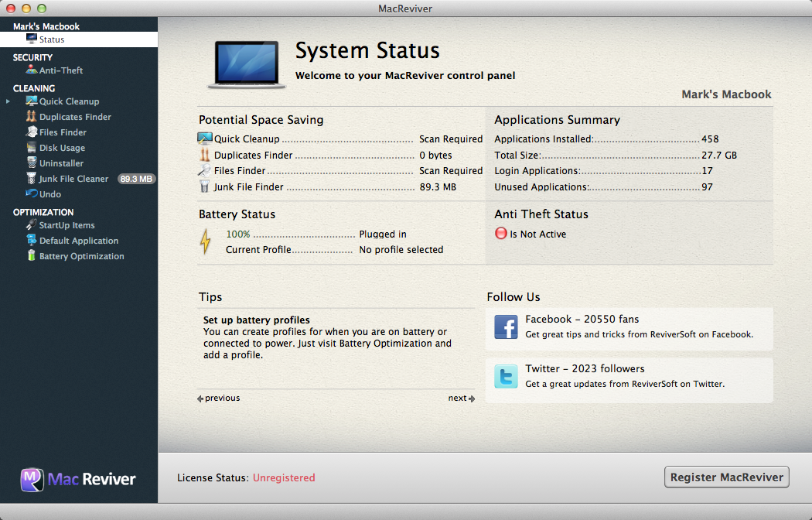The width and height of the screenshot is (812, 520).
Task: Select the Files Finder sidebar icon
Action: point(31,132)
